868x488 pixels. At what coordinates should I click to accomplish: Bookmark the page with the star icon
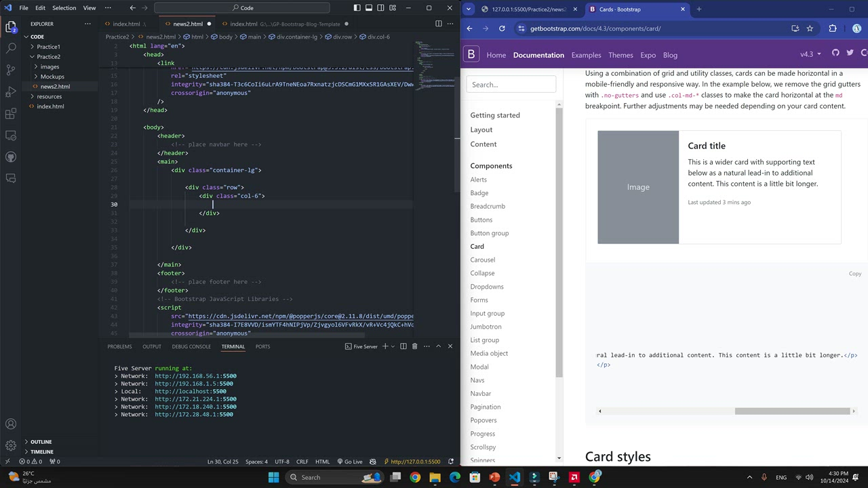[x=810, y=28]
